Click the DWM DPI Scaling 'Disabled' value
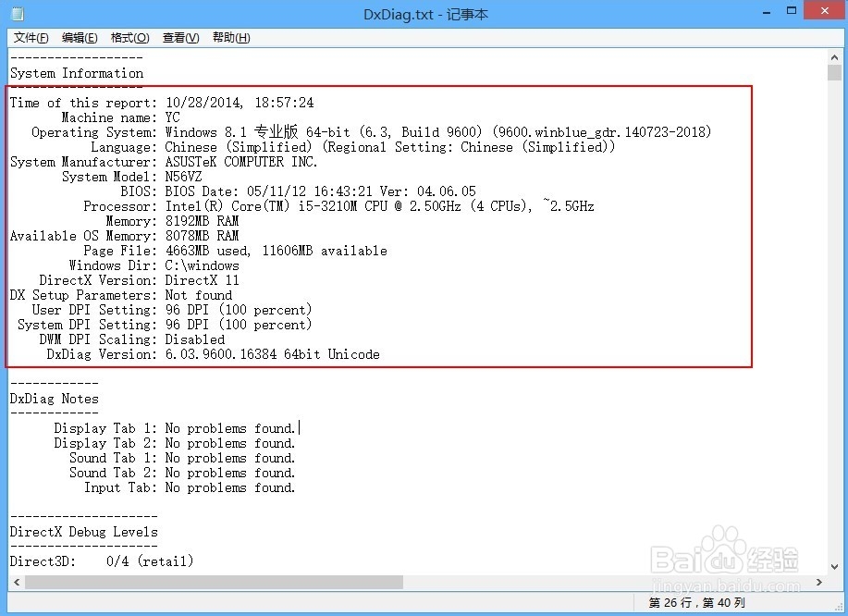 tap(195, 339)
